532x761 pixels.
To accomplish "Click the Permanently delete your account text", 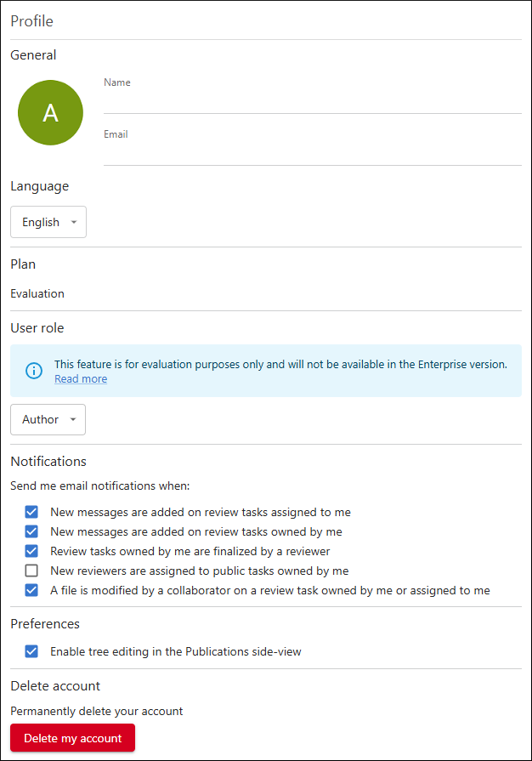I will [x=96, y=711].
